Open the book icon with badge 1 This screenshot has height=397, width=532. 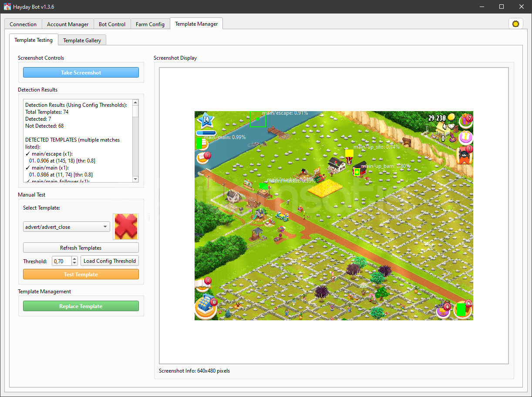tap(202, 285)
